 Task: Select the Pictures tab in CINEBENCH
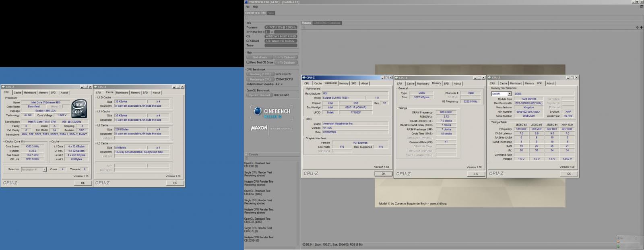point(306,23)
